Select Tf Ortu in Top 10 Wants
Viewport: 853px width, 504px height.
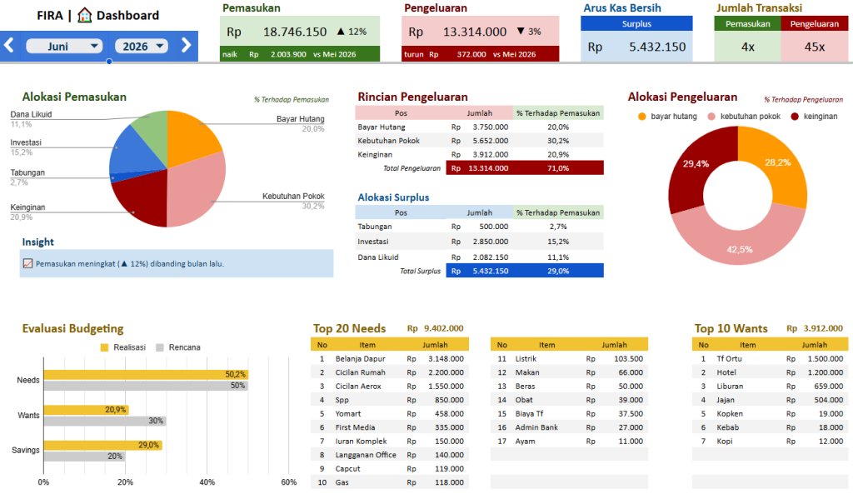729,359
